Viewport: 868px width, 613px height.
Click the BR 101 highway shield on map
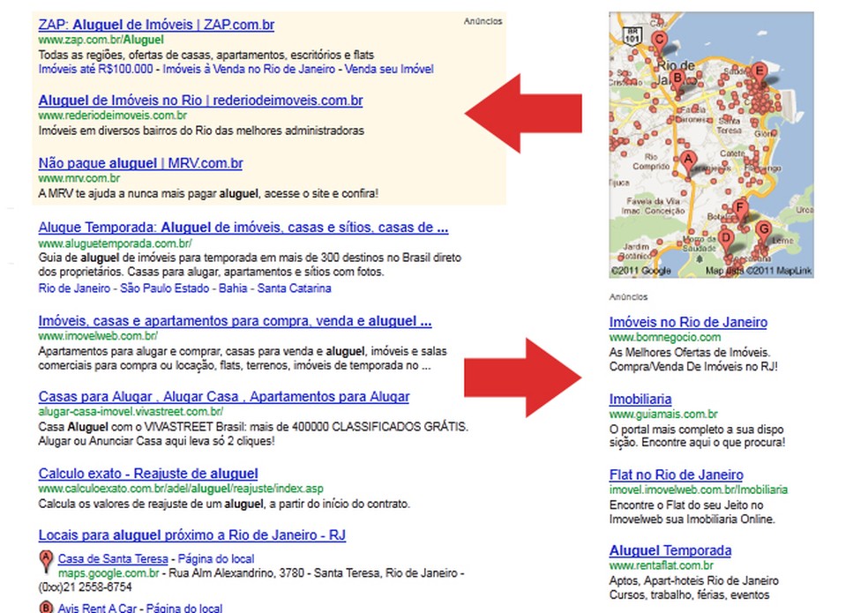pos(632,35)
